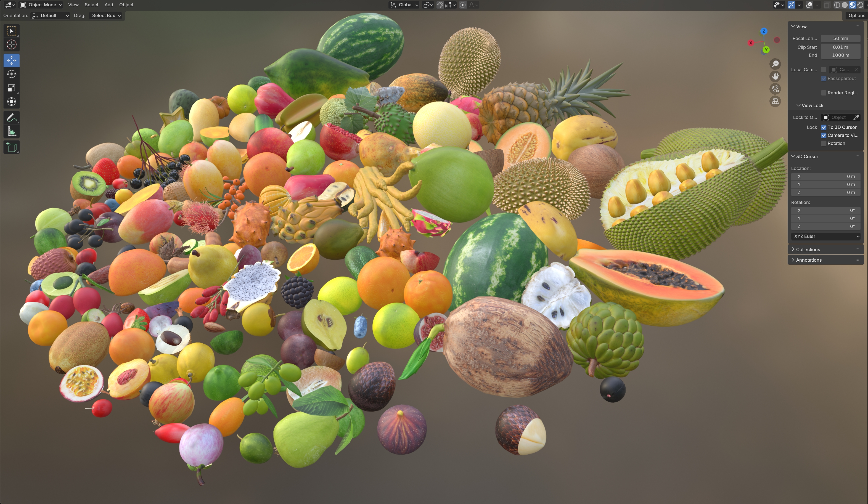868x504 pixels.
Task: Click the hand pan view icon
Action: (775, 76)
